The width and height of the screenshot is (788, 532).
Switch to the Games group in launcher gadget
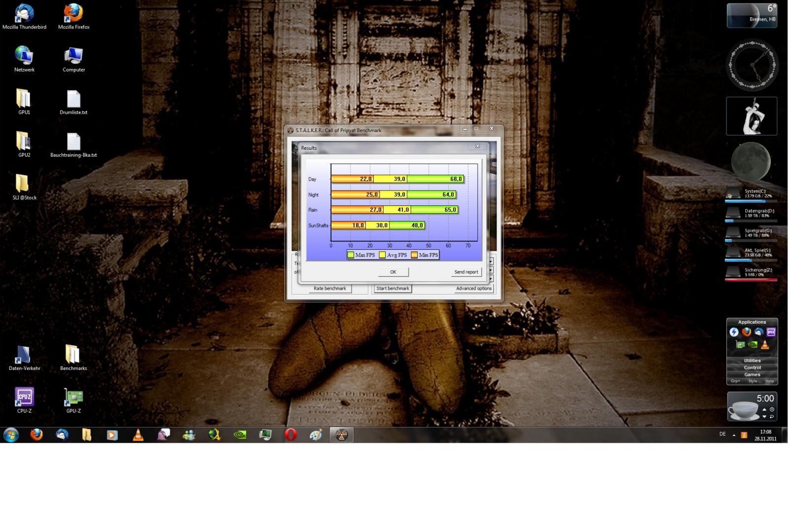coord(752,374)
